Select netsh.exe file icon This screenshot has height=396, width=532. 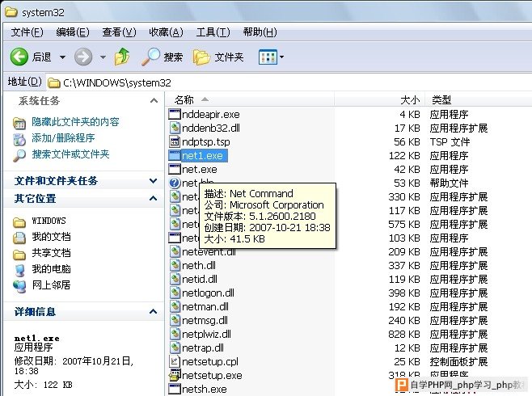coord(175,389)
